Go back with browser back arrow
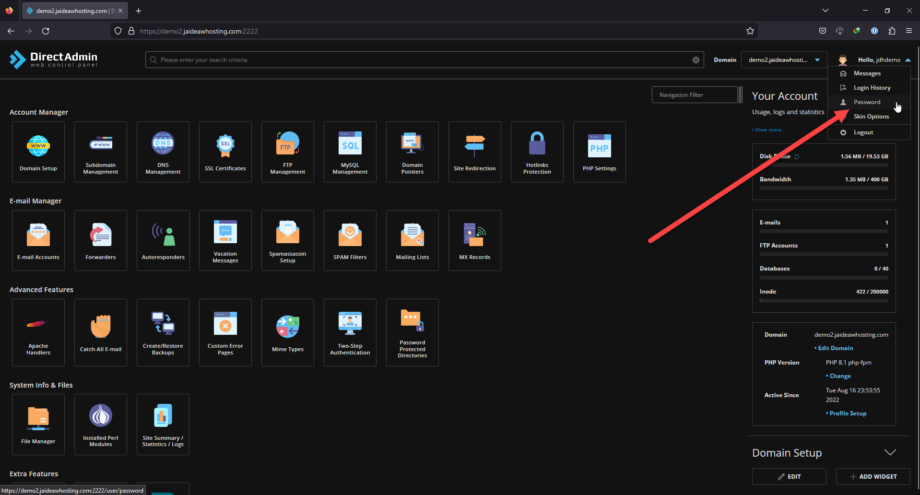This screenshot has width=920, height=495. click(x=11, y=31)
